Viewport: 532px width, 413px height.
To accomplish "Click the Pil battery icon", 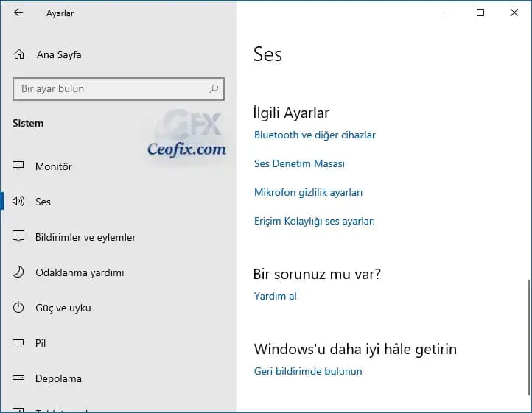I will coord(19,343).
